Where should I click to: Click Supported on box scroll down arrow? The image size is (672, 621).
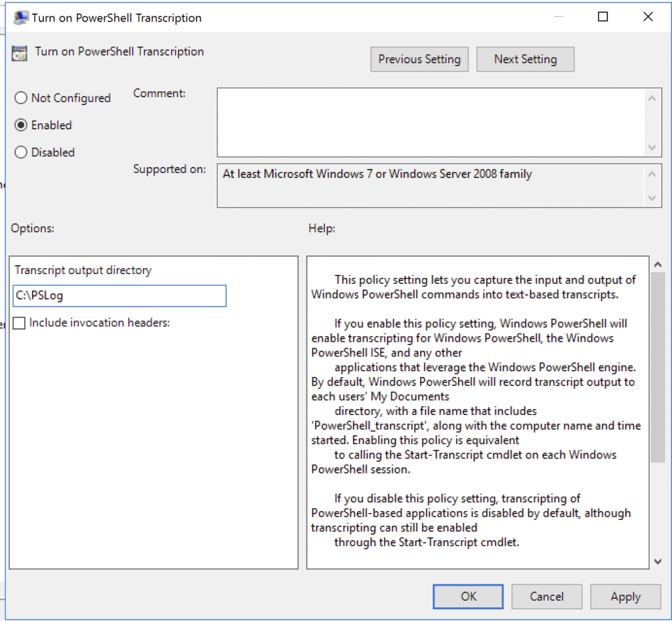[652, 197]
